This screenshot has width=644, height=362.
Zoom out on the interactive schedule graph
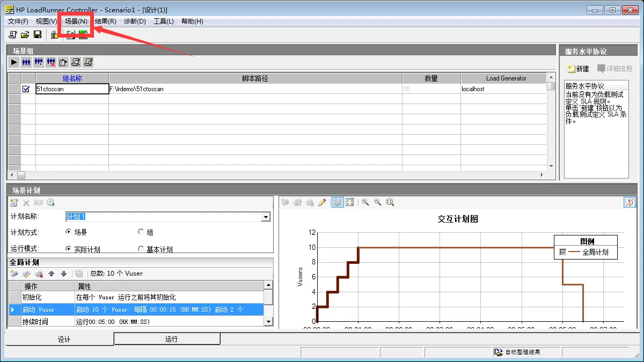[x=378, y=202]
